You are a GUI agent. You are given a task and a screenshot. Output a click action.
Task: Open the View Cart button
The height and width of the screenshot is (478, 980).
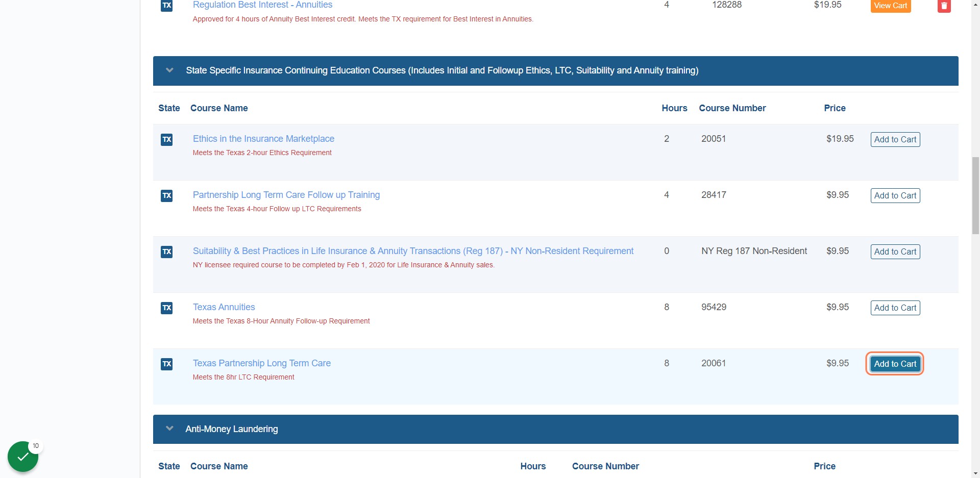click(890, 6)
